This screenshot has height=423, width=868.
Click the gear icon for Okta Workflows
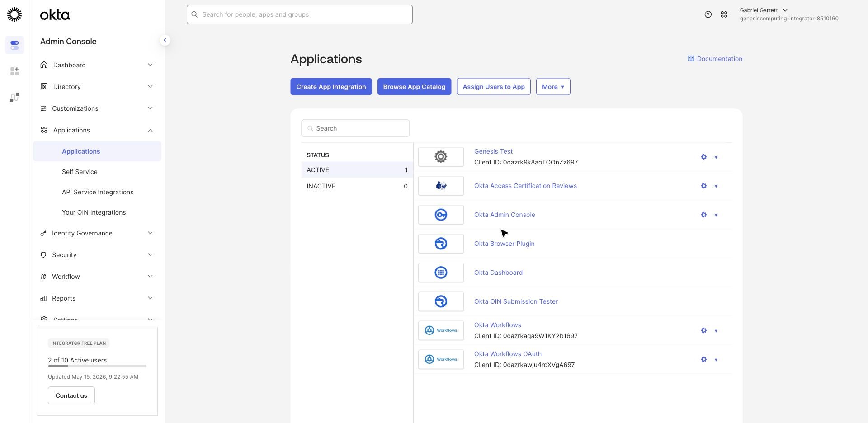703,330
